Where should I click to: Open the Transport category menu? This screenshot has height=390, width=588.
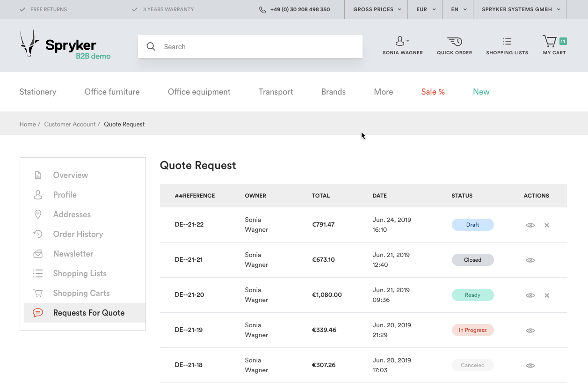coord(276,92)
